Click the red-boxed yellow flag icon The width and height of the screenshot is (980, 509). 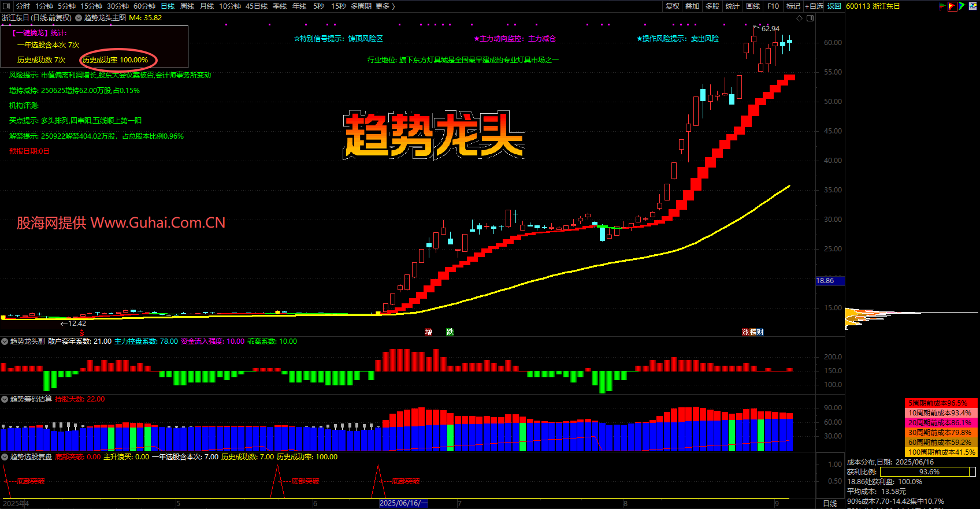tap(952, 6)
